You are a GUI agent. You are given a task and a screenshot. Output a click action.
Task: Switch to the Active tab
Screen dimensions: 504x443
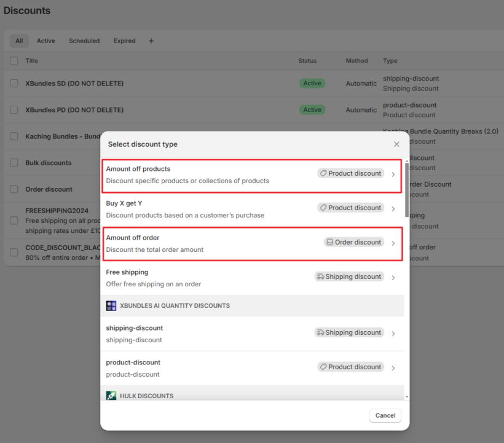(45, 41)
